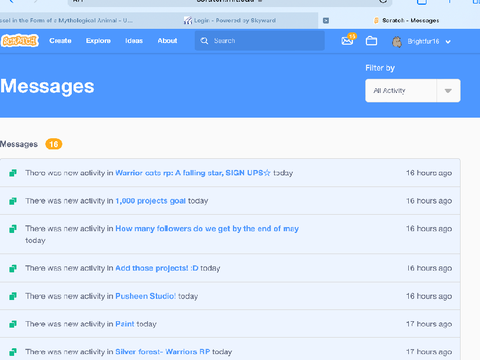Open the Paint studio link
Screen dimensions: 480x360
[x=125, y=324]
